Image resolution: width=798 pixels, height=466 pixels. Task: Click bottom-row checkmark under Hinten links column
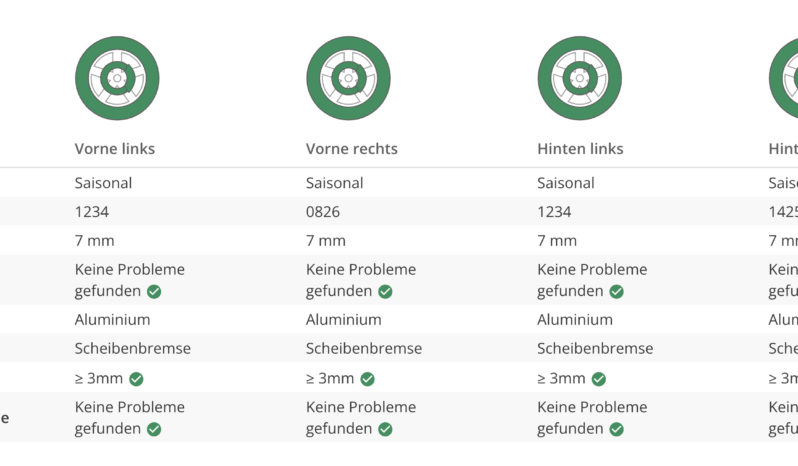[x=616, y=429]
